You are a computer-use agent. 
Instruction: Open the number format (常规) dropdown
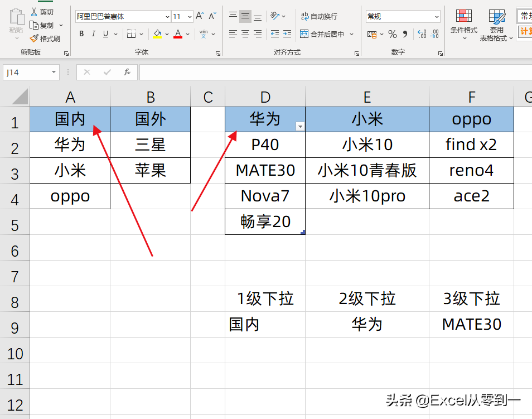point(437,16)
